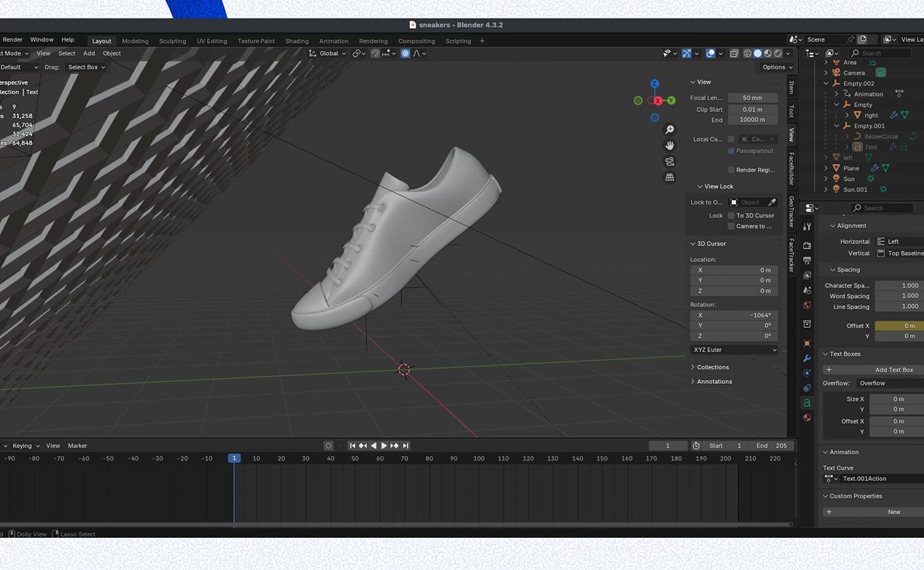924x570 pixels.
Task: Toggle the Passepartout checkbox
Action: click(x=731, y=151)
